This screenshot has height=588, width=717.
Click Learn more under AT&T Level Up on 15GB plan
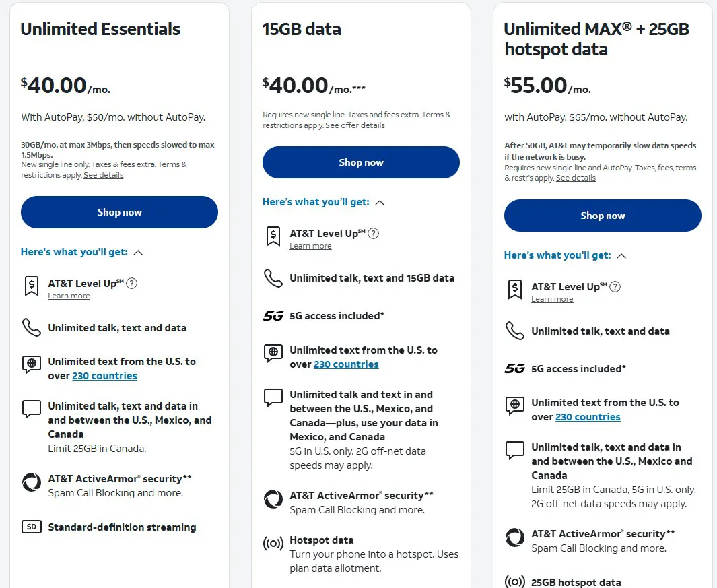[x=310, y=246]
